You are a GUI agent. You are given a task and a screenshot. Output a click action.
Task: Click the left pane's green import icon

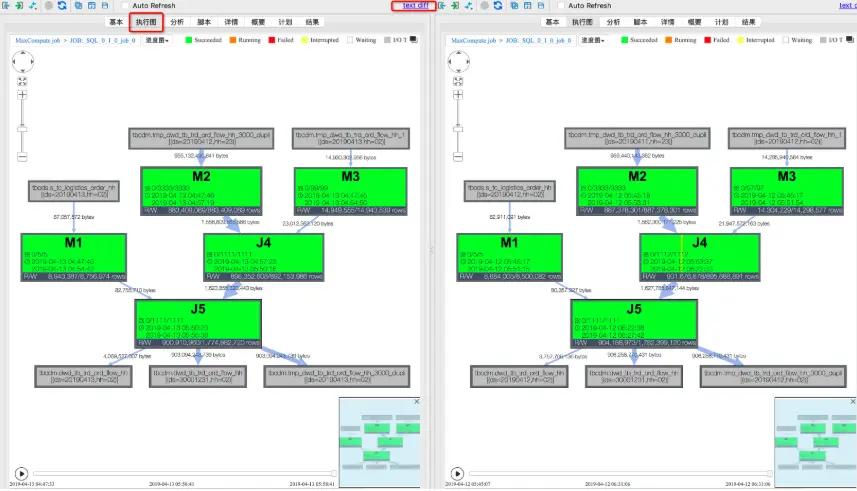[19, 5]
